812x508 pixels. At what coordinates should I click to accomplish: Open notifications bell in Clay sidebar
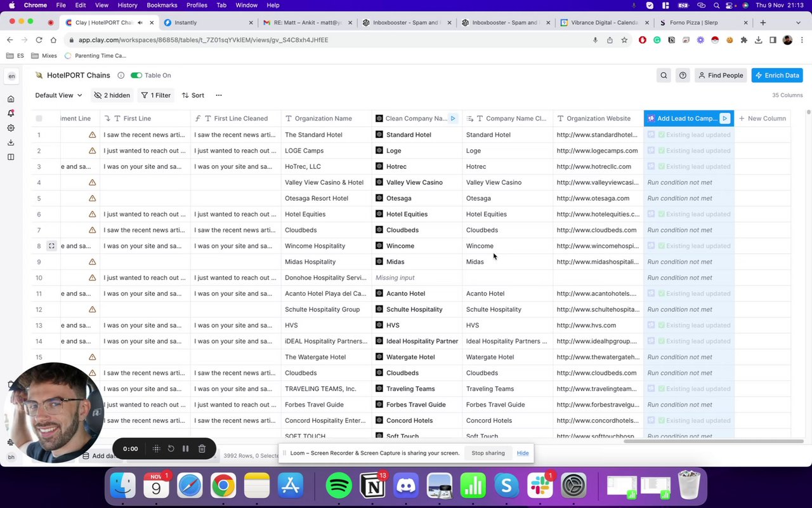click(x=11, y=113)
